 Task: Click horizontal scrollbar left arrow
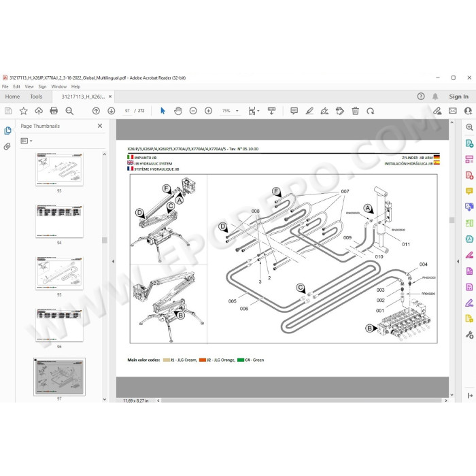[158, 401]
